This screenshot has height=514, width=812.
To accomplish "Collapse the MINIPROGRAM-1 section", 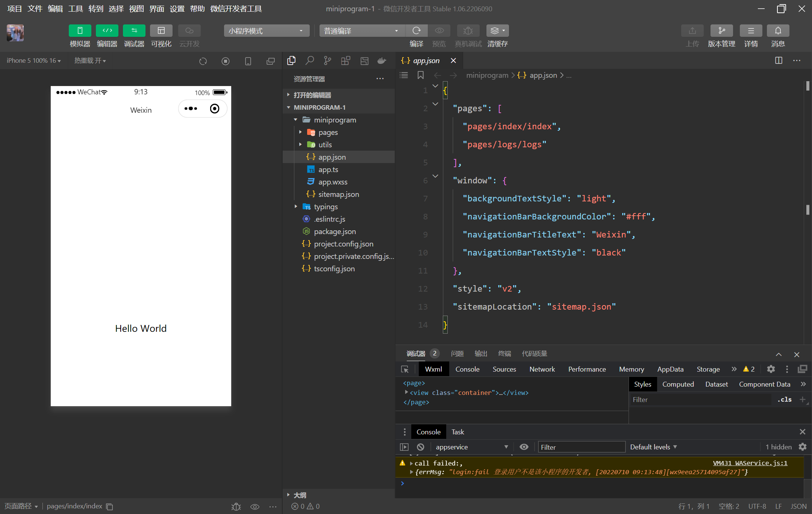I will 339,107.
